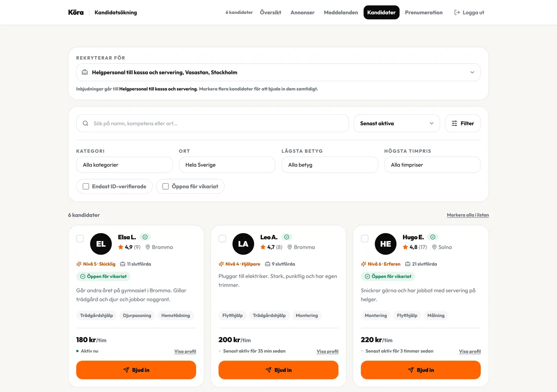This screenshot has width=557, height=392.
Task: Select Elsa L.'s candidate checkbox
Action: pyautogui.click(x=80, y=238)
